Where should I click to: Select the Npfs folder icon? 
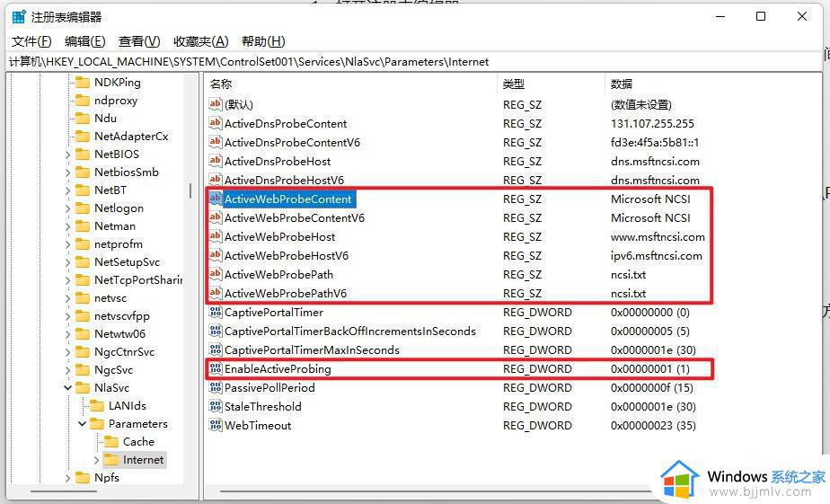tap(83, 478)
